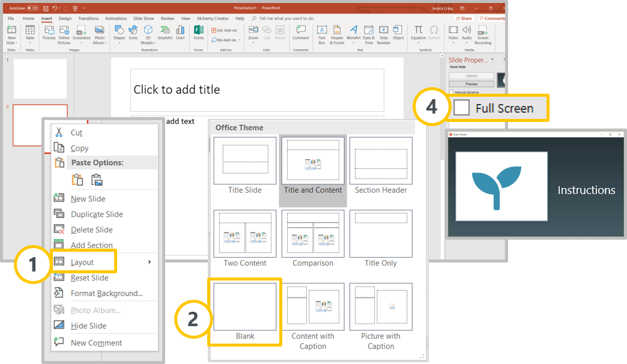This screenshot has width=627, height=364.
Task: Select the Screen Recording icon
Action: pyautogui.click(x=483, y=34)
